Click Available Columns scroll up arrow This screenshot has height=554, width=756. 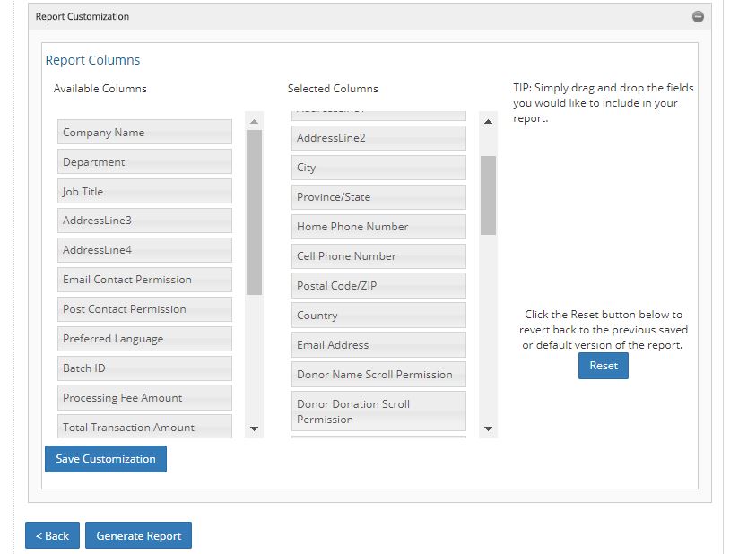[254, 122]
